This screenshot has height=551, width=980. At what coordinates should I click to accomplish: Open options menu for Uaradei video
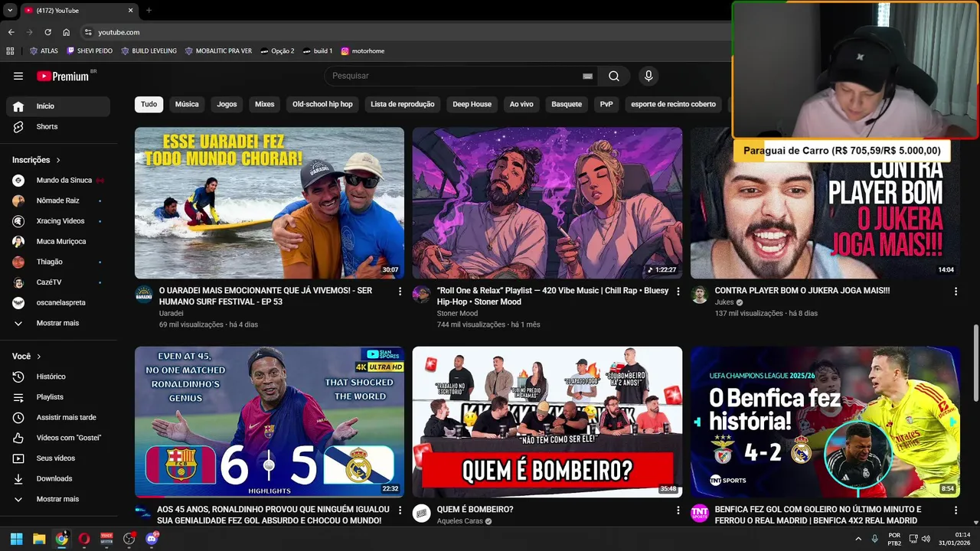(400, 292)
